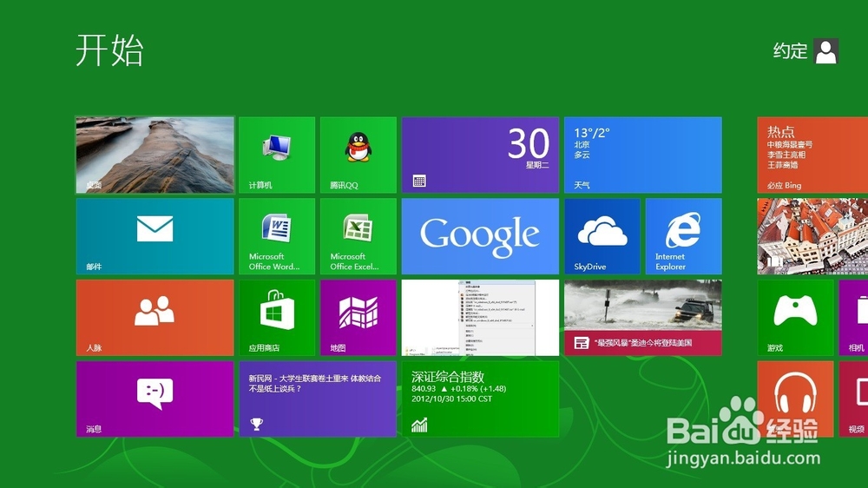Open the Maps (地图) tile
The image size is (868, 488).
tap(358, 318)
